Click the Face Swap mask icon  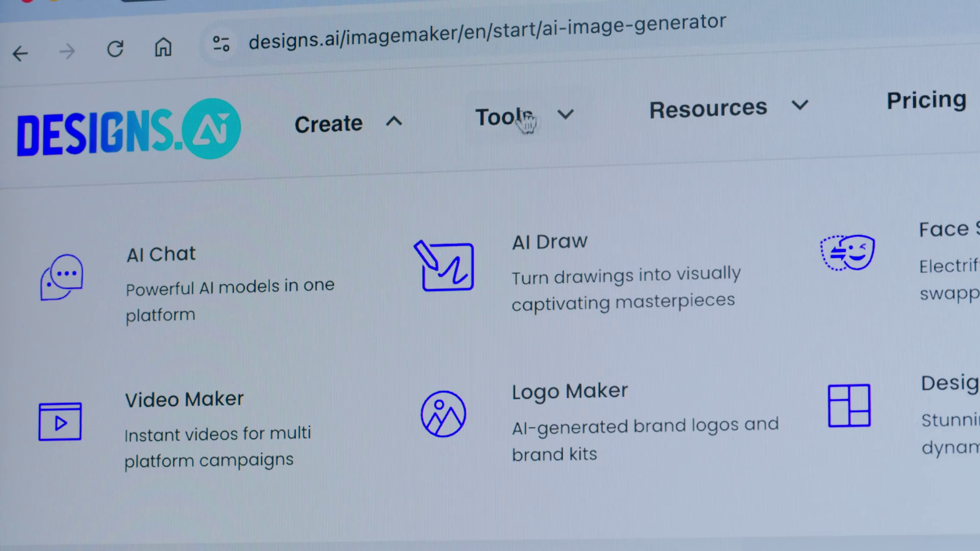tap(847, 252)
